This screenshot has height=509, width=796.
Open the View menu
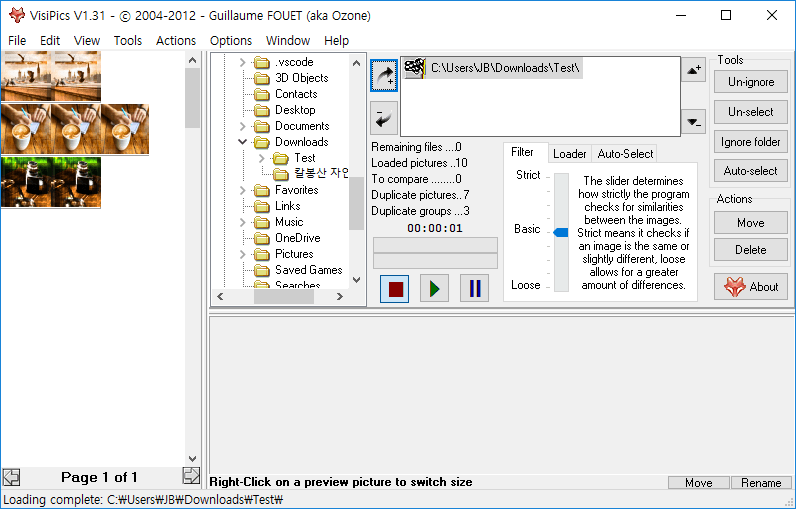(x=87, y=41)
